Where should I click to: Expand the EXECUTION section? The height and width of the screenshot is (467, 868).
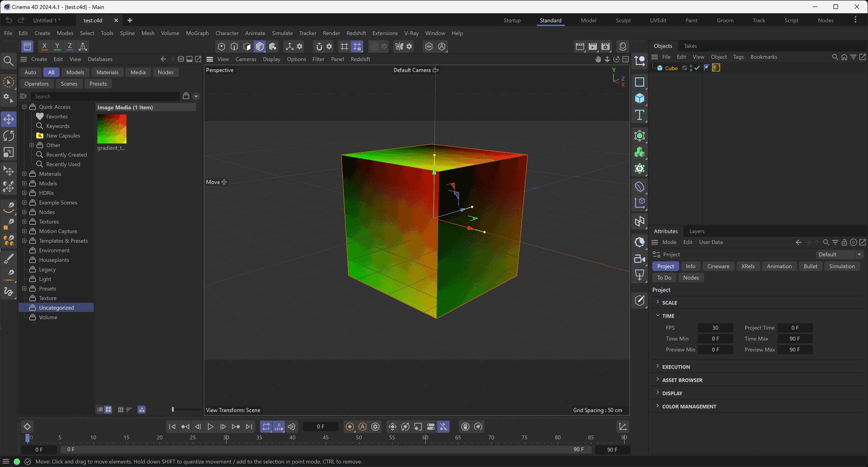[658, 366]
